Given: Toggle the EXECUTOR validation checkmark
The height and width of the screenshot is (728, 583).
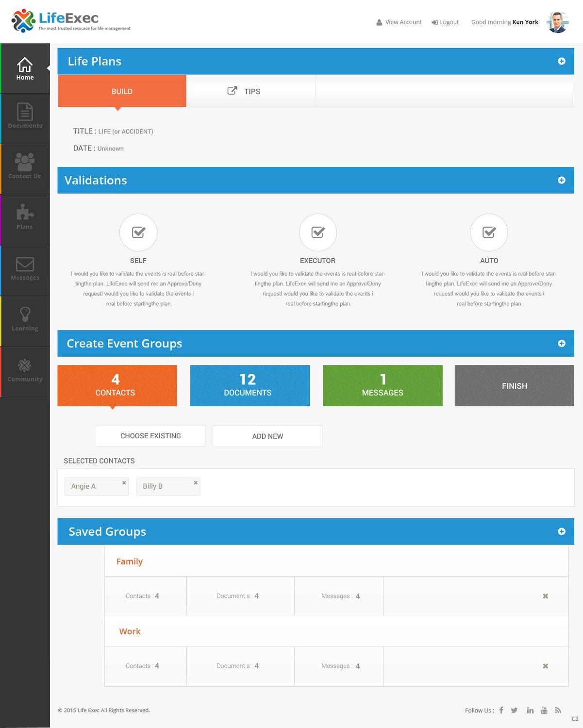Looking at the screenshot, I should (x=318, y=232).
